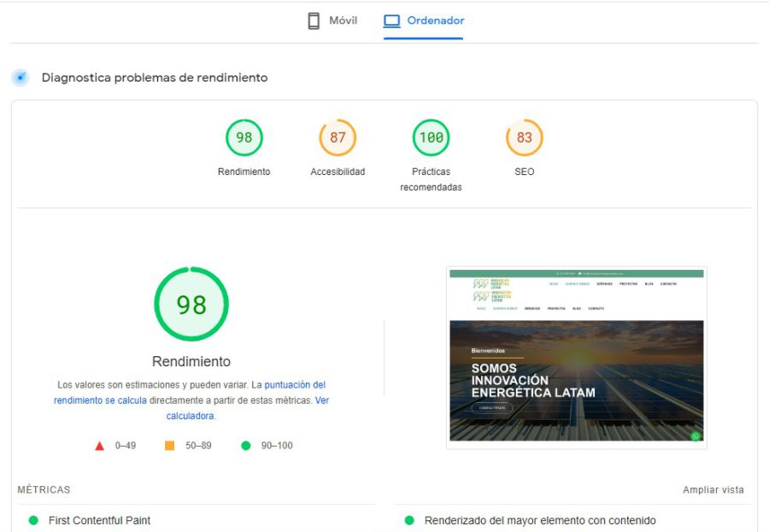Image resolution: width=769 pixels, height=532 pixels.
Task: Expand the First Contentful Paint metric
Action: tap(99, 520)
